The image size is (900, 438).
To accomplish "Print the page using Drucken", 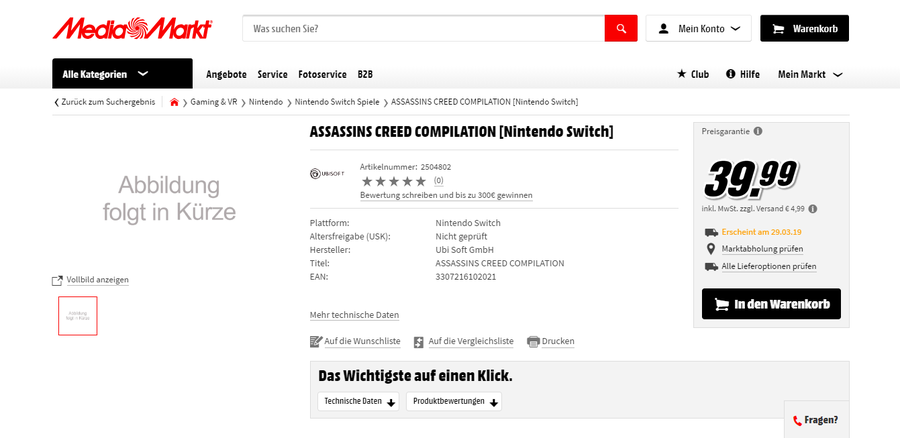I will 551,341.
